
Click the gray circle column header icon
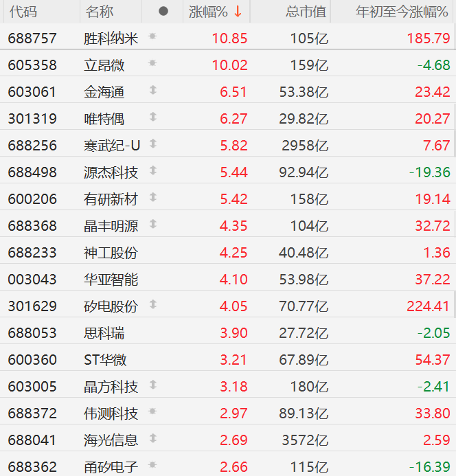tap(163, 11)
